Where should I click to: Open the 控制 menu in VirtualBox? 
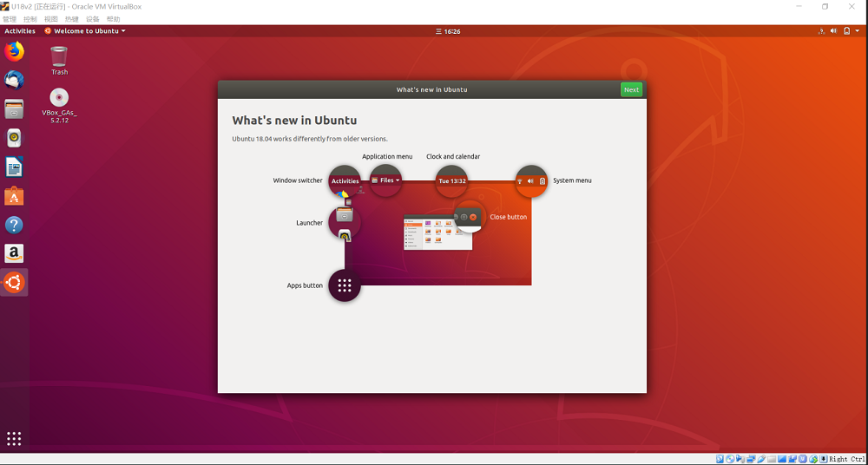click(x=30, y=19)
